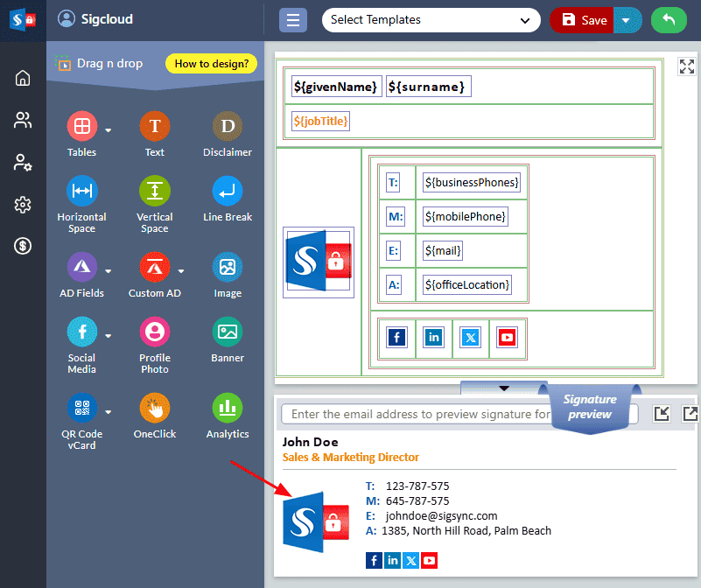Select the Disclaimer element icon
The width and height of the screenshot is (701, 588).
click(228, 127)
